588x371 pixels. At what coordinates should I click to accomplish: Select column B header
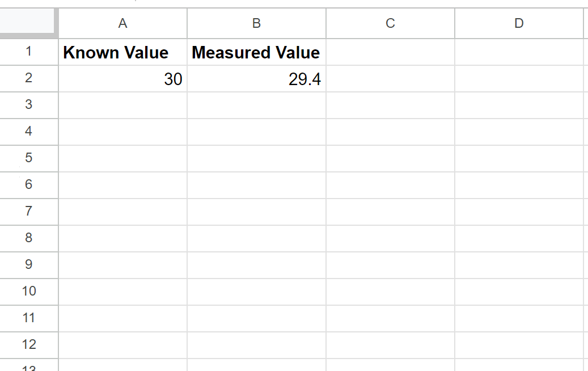(x=256, y=23)
